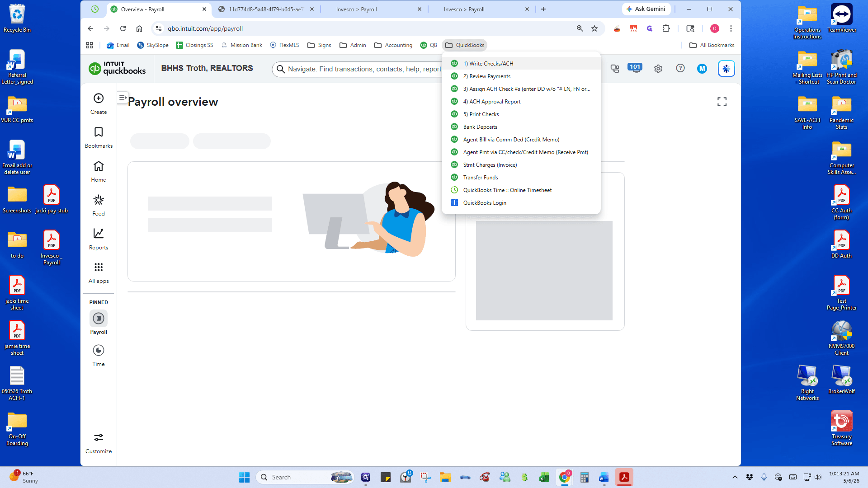Click the Ask Gemini button
Image resolution: width=868 pixels, height=488 pixels.
coord(646,9)
